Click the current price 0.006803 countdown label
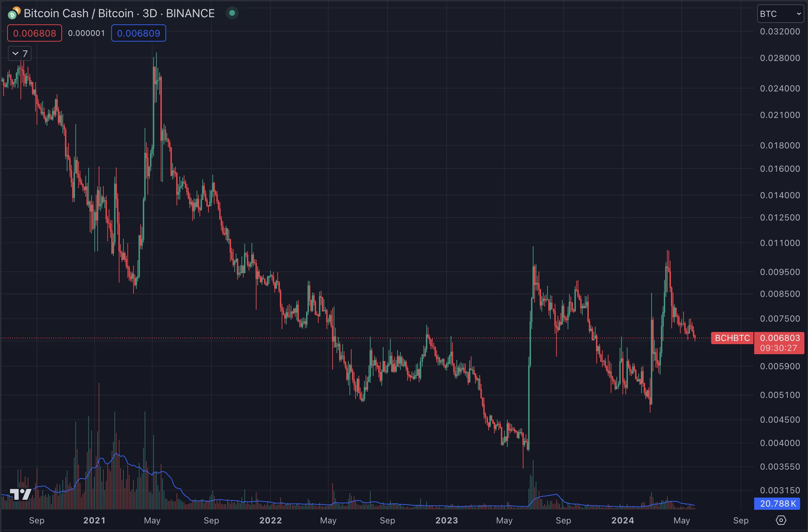This screenshot has height=532, width=808. [779, 343]
